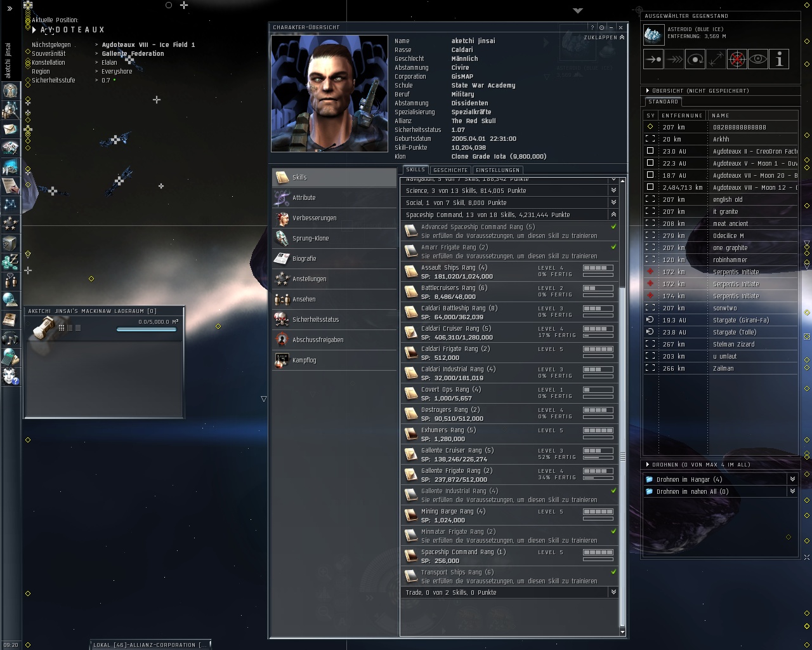Click the red crosshair target-lock icon
812x650 pixels.
pyautogui.click(x=737, y=59)
